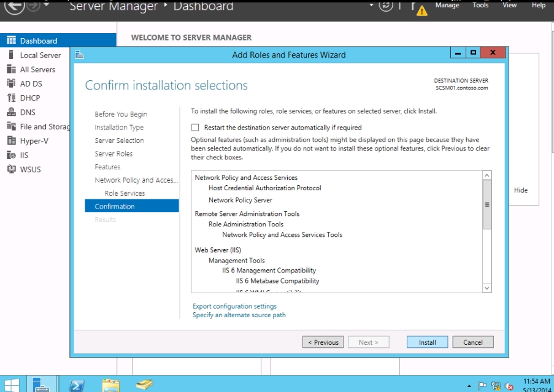The image size is (554, 392).
Task: Click the selections list scrollbar thumb
Action: 487,204
